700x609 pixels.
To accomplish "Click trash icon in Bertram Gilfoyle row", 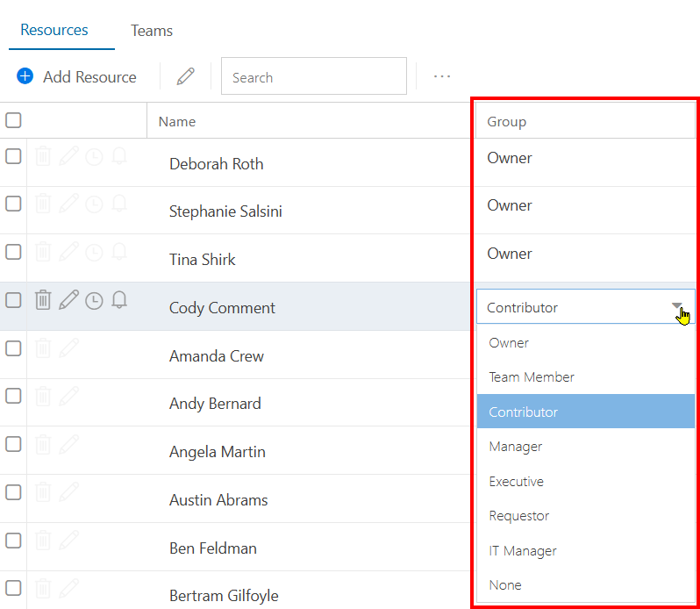I will 43,588.
